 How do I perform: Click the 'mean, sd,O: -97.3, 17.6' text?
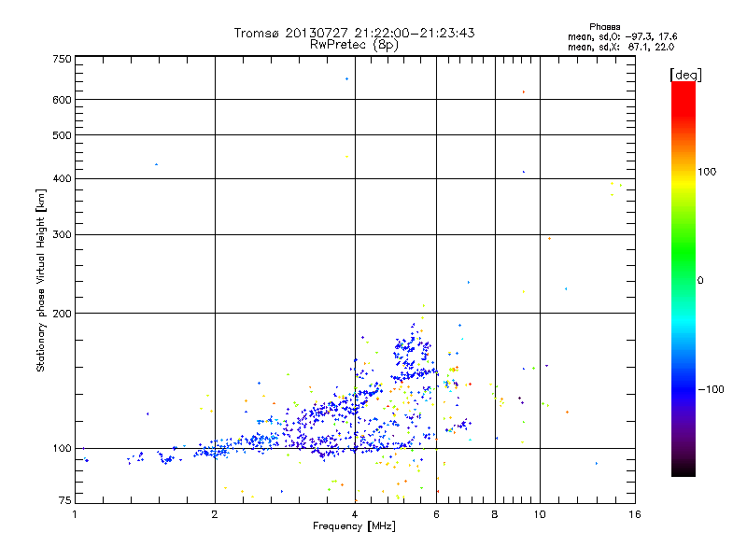622,36
